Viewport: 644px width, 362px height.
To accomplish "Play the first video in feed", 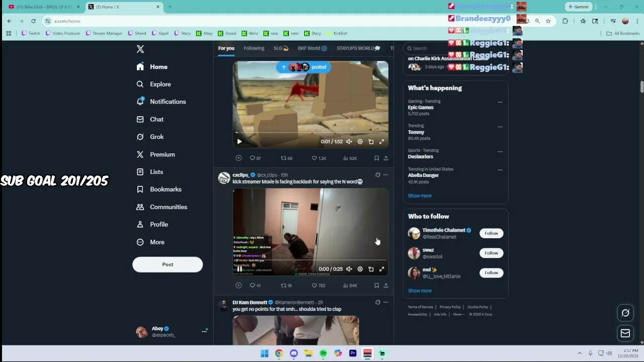I will coord(239,142).
